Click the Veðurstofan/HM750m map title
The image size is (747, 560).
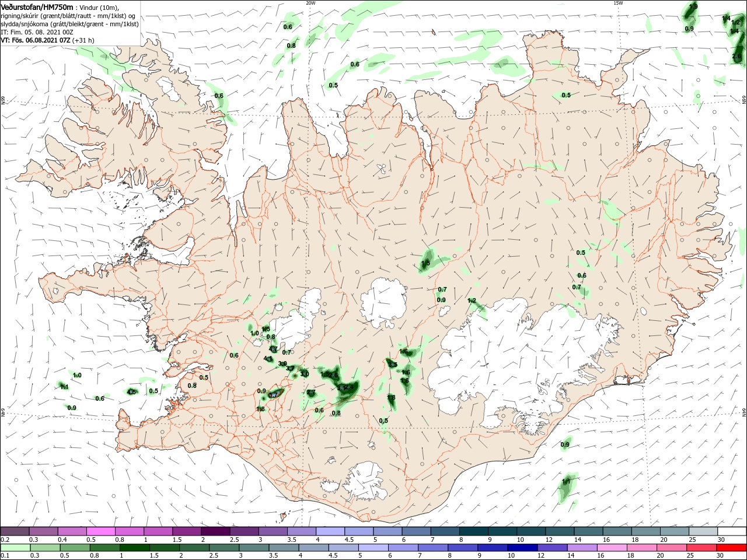click(37, 7)
